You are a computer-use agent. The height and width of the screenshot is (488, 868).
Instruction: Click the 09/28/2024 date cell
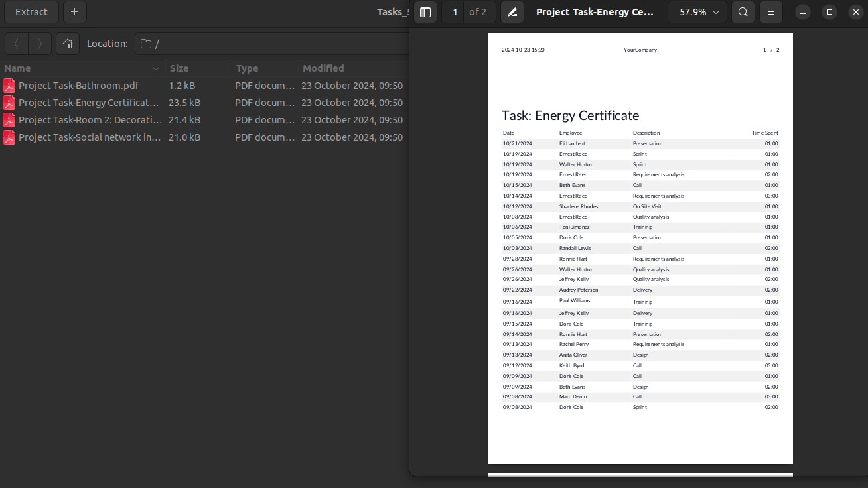click(518, 259)
